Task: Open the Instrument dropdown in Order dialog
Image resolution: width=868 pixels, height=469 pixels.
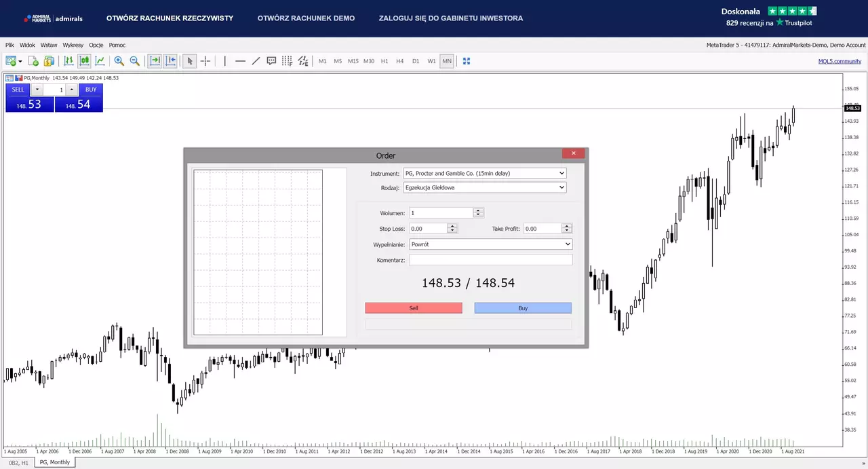Action: pos(484,173)
